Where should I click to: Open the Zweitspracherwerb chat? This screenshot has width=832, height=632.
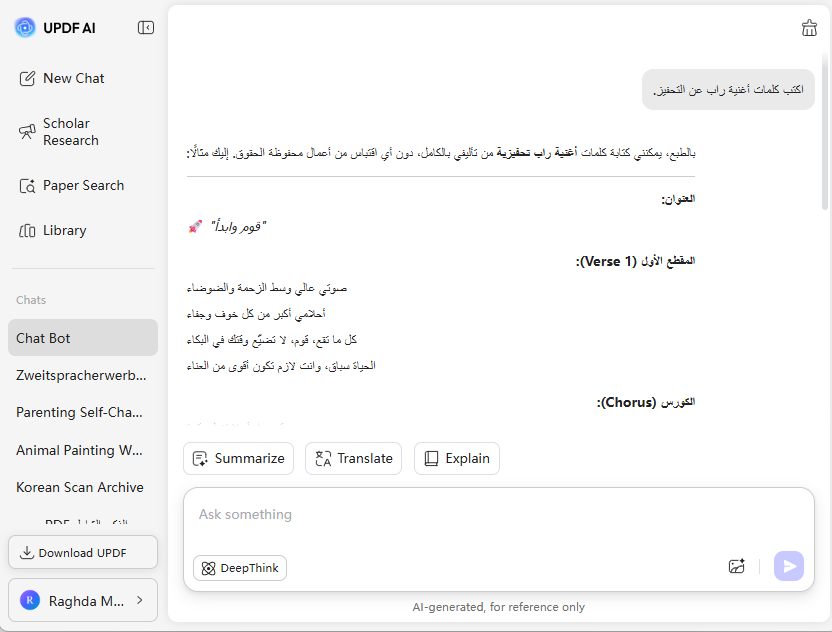82,375
